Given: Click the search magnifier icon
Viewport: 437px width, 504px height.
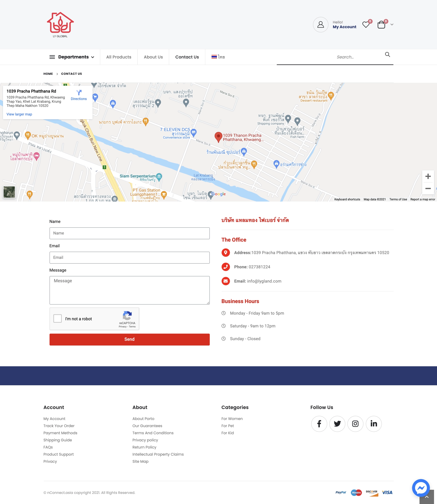Looking at the screenshot, I should tap(387, 55).
